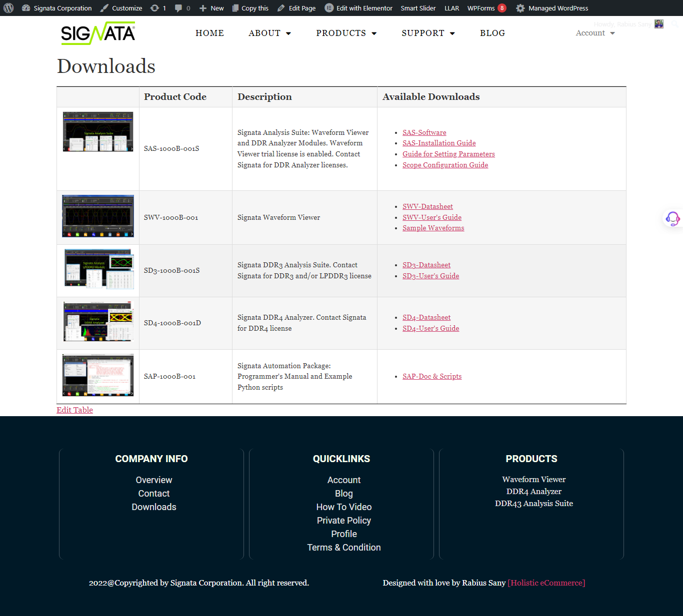Open DDR4 Analyzer footer product link
The image size is (683, 616).
pyautogui.click(x=534, y=492)
